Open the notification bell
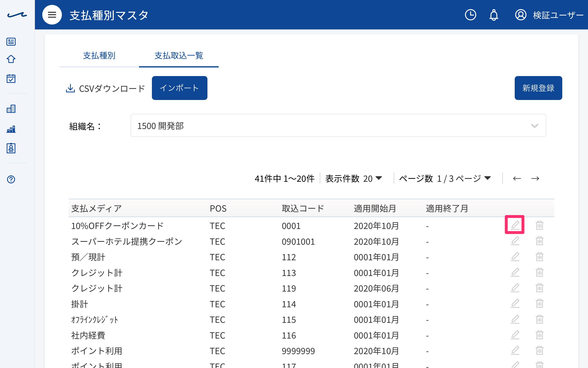Viewport: 588px width, 368px height. click(x=494, y=15)
